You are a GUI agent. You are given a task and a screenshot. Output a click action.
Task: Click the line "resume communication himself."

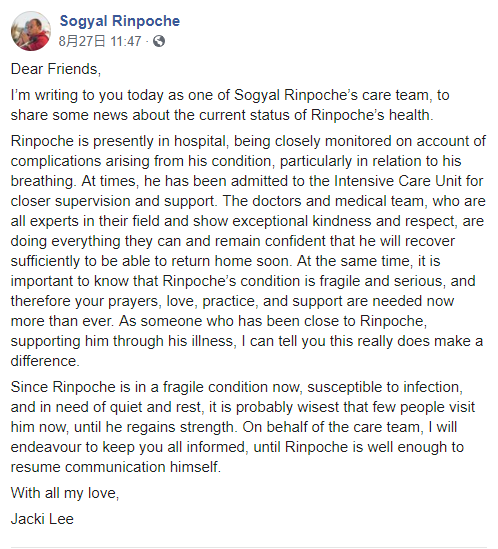pos(116,467)
